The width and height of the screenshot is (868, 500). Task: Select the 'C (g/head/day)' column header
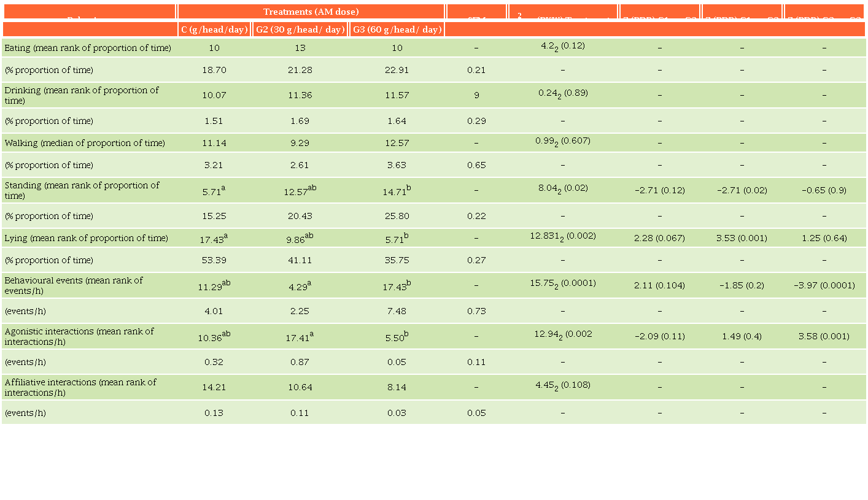tap(214, 29)
